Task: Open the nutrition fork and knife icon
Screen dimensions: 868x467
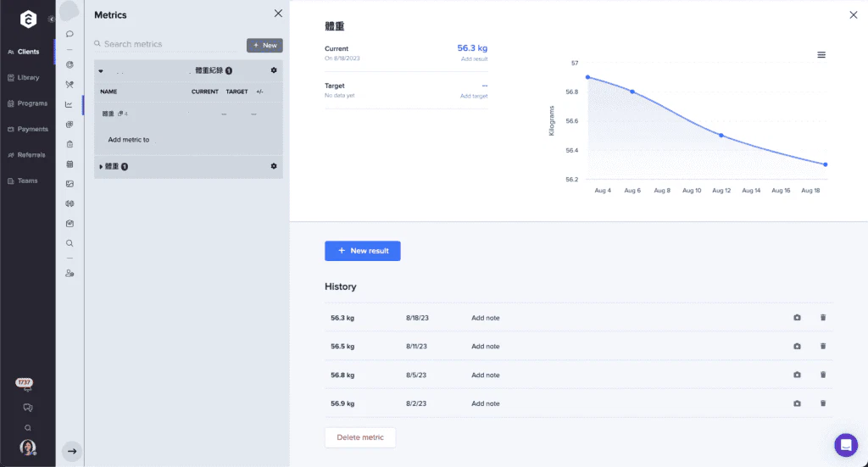Action: [x=70, y=85]
